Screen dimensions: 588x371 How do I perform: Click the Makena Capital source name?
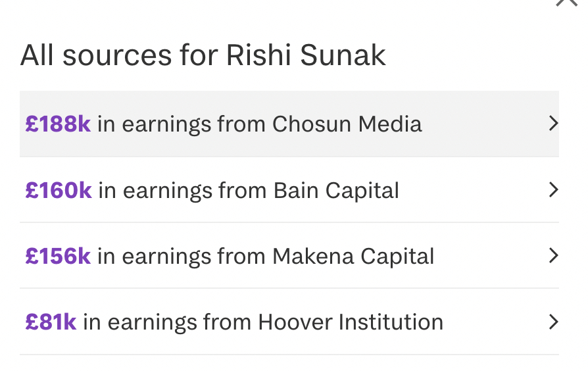pos(353,256)
